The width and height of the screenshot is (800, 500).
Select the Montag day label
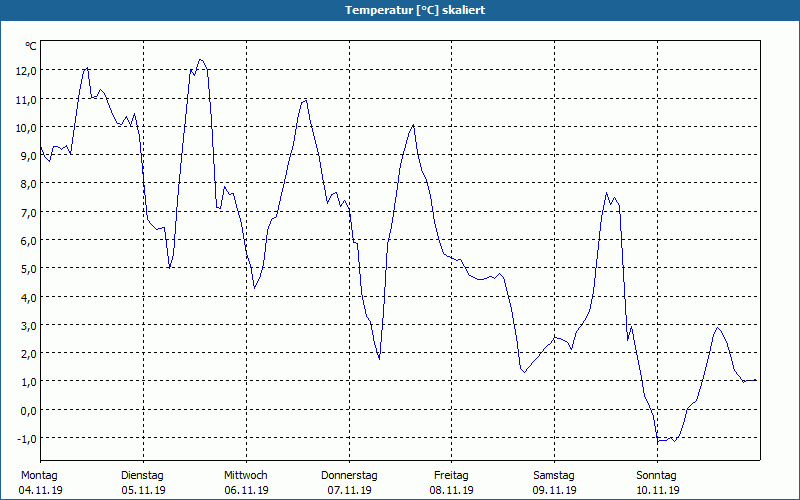tap(39, 476)
